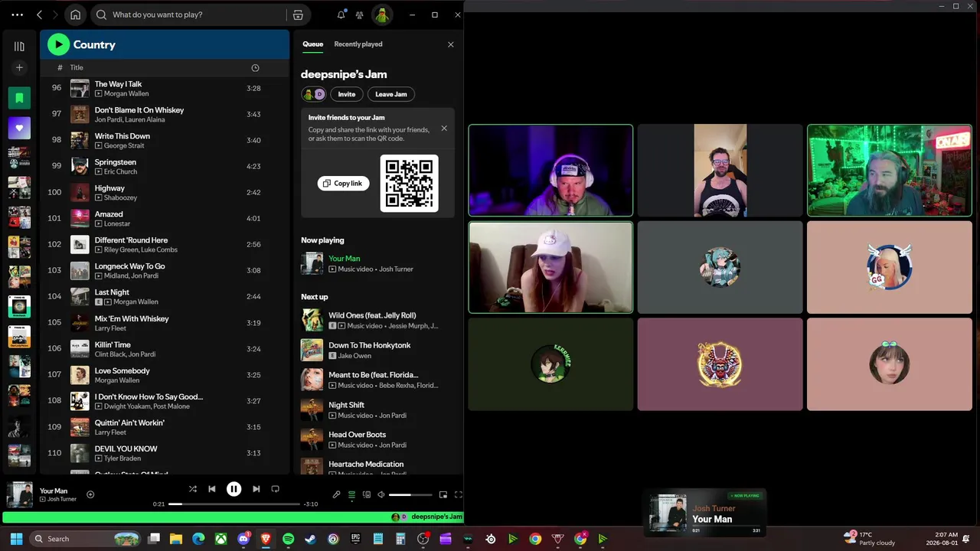Open the What's New notifications bell
Viewport: 980px width, 551px height.
click(341, 15)
